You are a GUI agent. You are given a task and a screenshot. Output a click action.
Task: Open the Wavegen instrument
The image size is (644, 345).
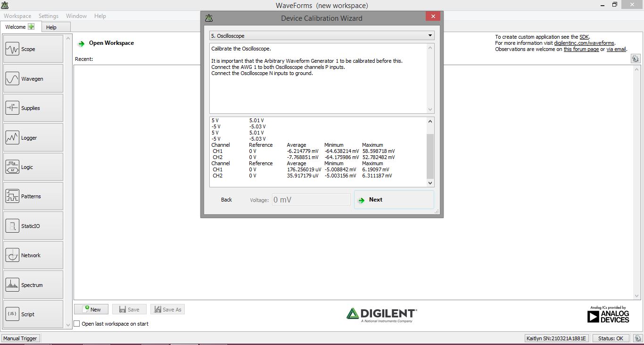[x=33, y=79]
